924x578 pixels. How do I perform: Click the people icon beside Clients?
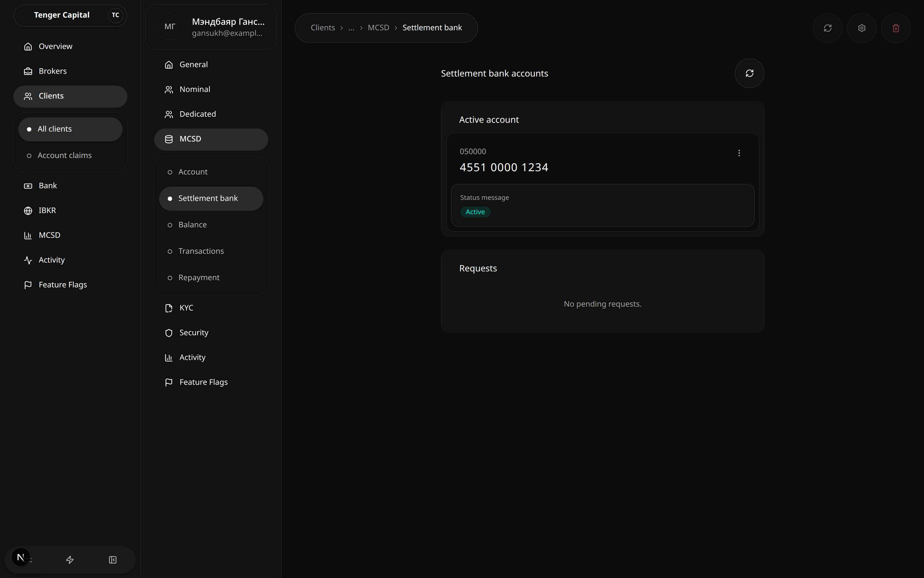click(28, 96)
